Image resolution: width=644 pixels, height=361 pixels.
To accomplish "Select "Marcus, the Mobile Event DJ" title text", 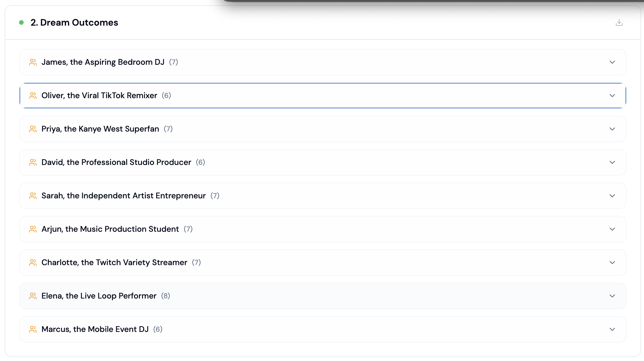I will pyautogui.click(x=95, y=329).
